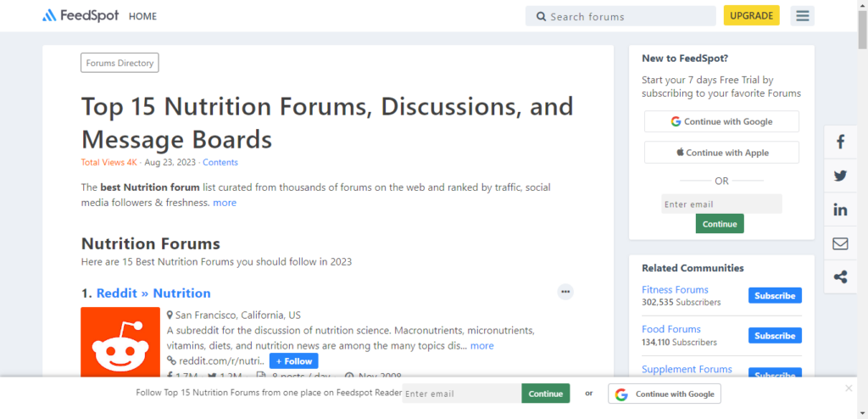This screenshot has width=868, height=419.
Task: Focus the Search forums field
Action: (x=620, y=16)
